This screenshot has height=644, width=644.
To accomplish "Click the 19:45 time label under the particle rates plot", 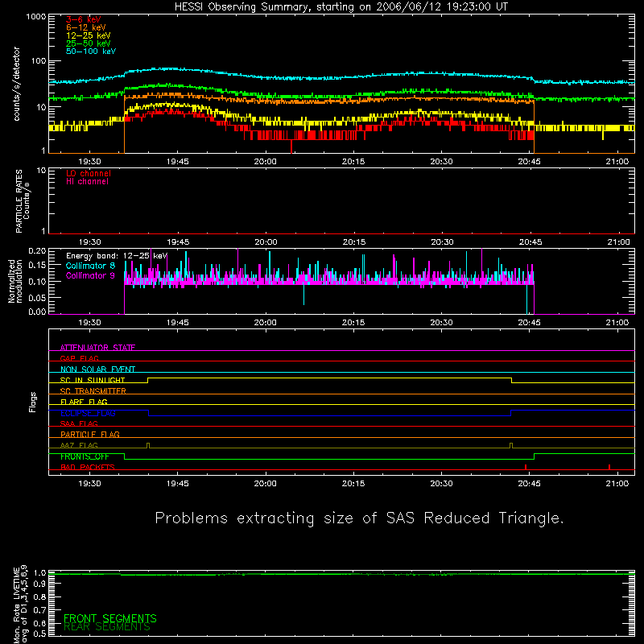I will [x=178, y=242].
